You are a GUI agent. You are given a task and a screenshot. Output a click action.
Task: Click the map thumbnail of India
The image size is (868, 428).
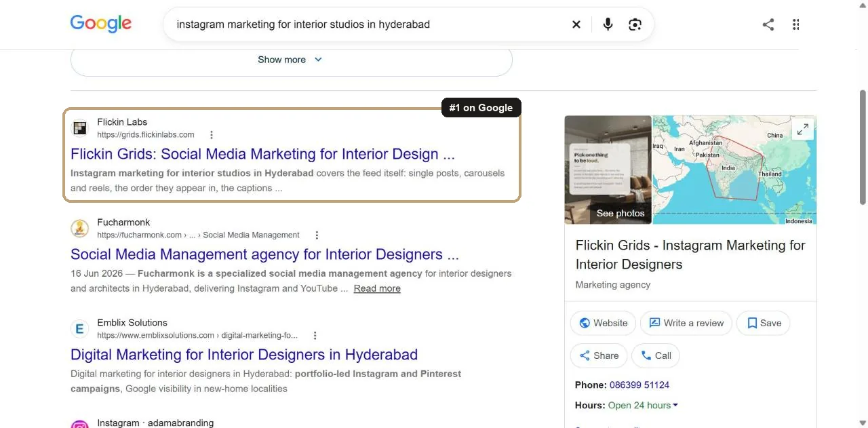tap(734, 170)
